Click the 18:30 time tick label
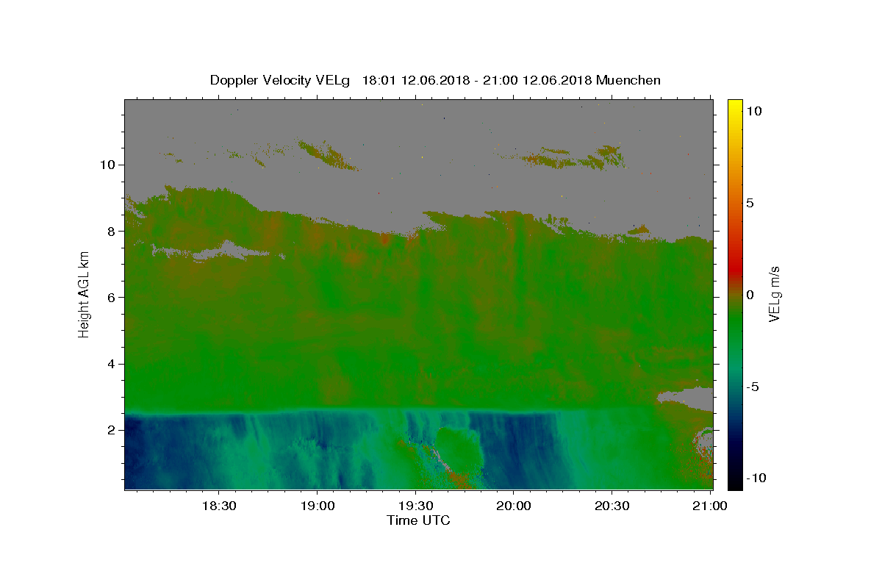The image size is (882, 588). tap(219, 506)
